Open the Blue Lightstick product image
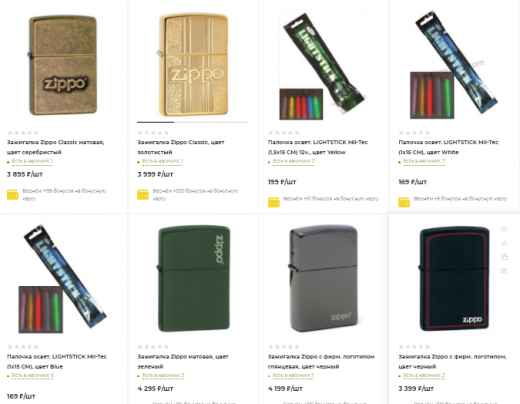 [63, 278]
